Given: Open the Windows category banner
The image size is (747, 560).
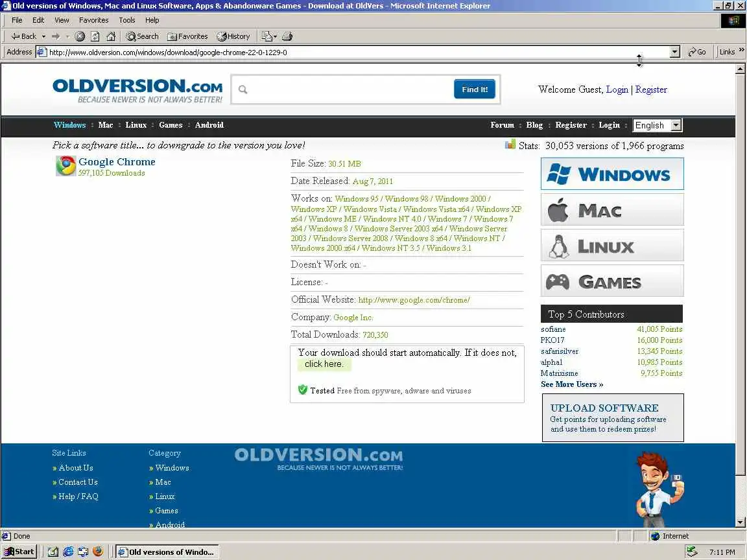Looking at the screenshot, I should (x=612, y=174).
